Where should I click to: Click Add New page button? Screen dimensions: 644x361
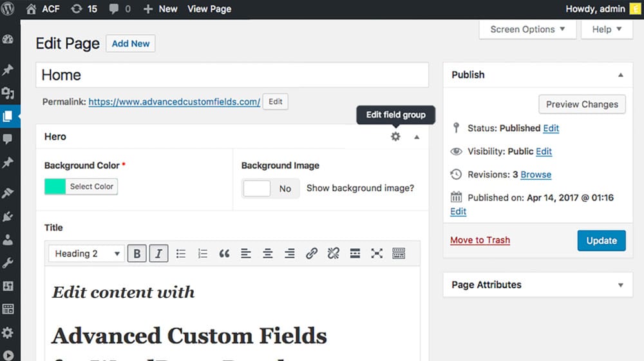click(131, 44)
